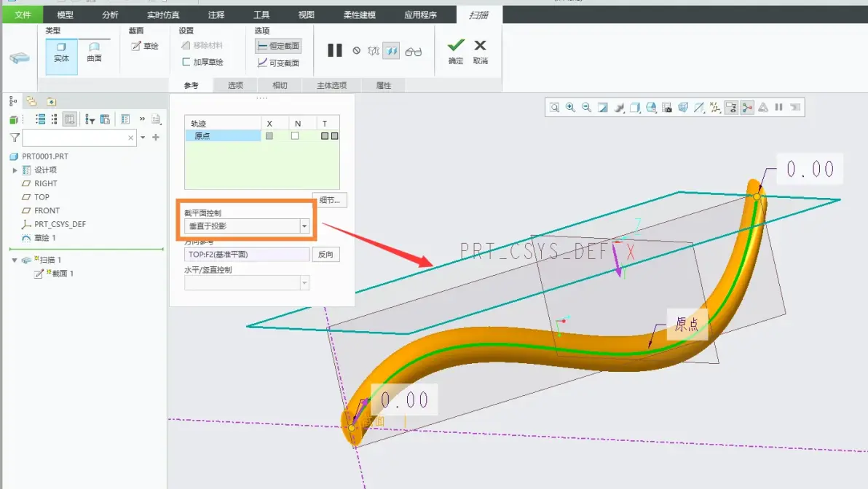Click 细节... details button

[x=330, y=200]
